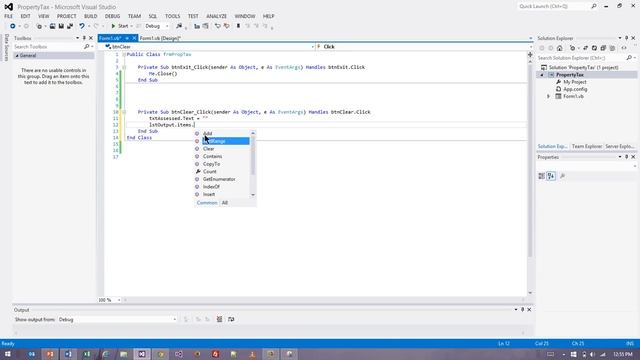The height and width of the screenshot is (360, 640).
Task: Click the Start debugging button
Action: [x=120, y=26]
